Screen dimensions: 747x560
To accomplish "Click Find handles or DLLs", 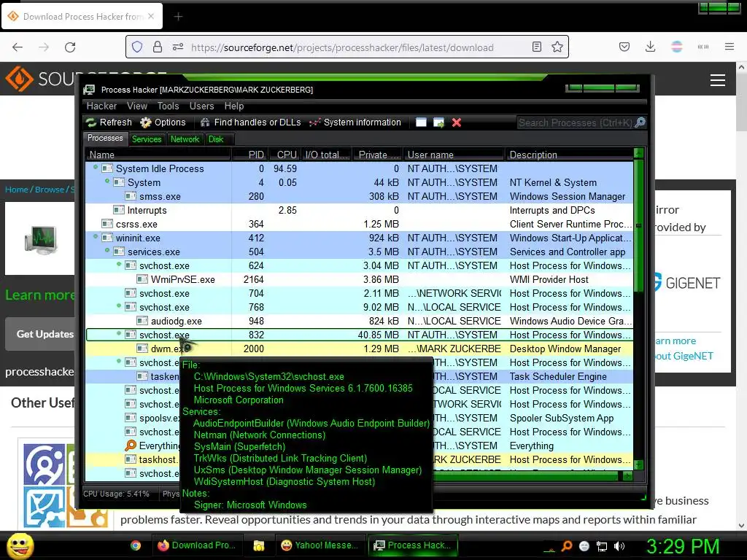I will pyautogui.click(x=251, y=122).
